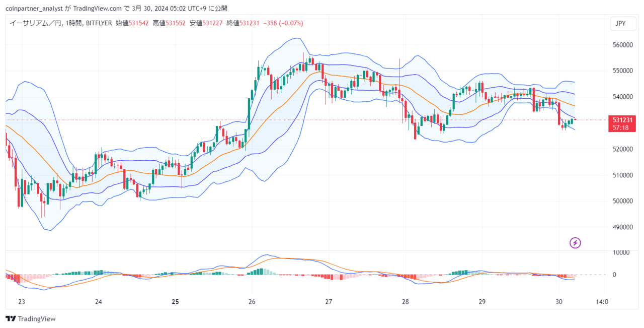Screen dimensions: 644x328
Task: Click the 490000 price axis label
Action: [x=622, y=227]
